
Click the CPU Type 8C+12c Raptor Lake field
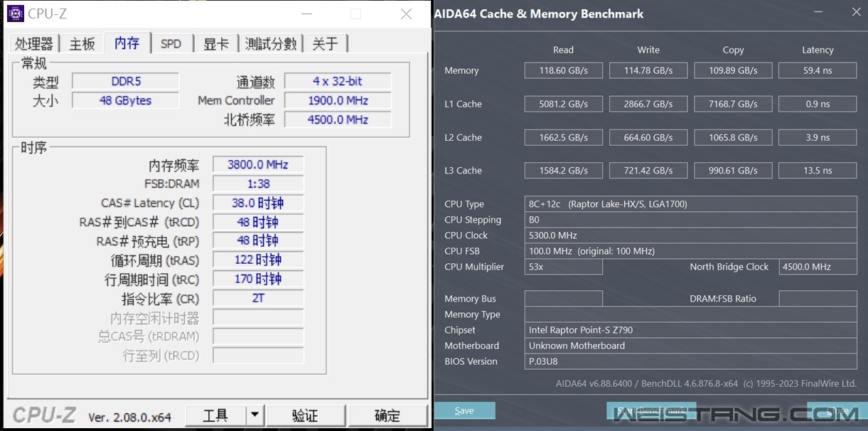pos(690,204)
